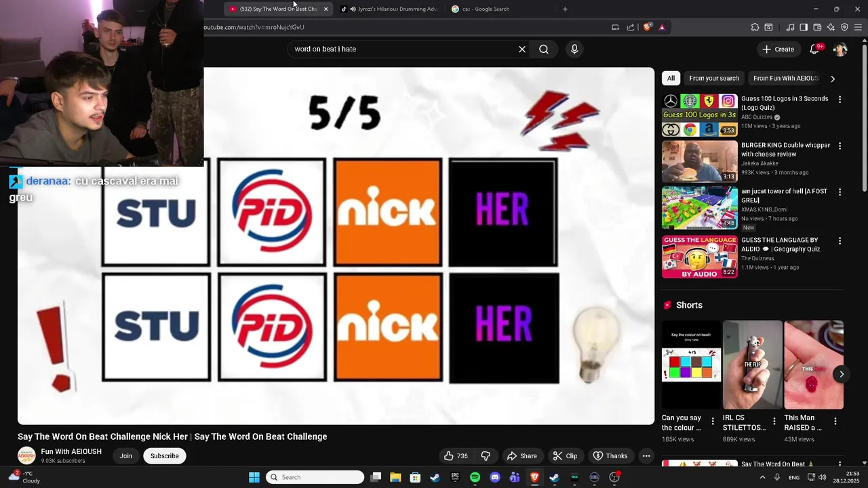This screenshot has width=868, height=488.
Task: Open the more actions ellipsis under the video
Action: click(x=646, y=456)
